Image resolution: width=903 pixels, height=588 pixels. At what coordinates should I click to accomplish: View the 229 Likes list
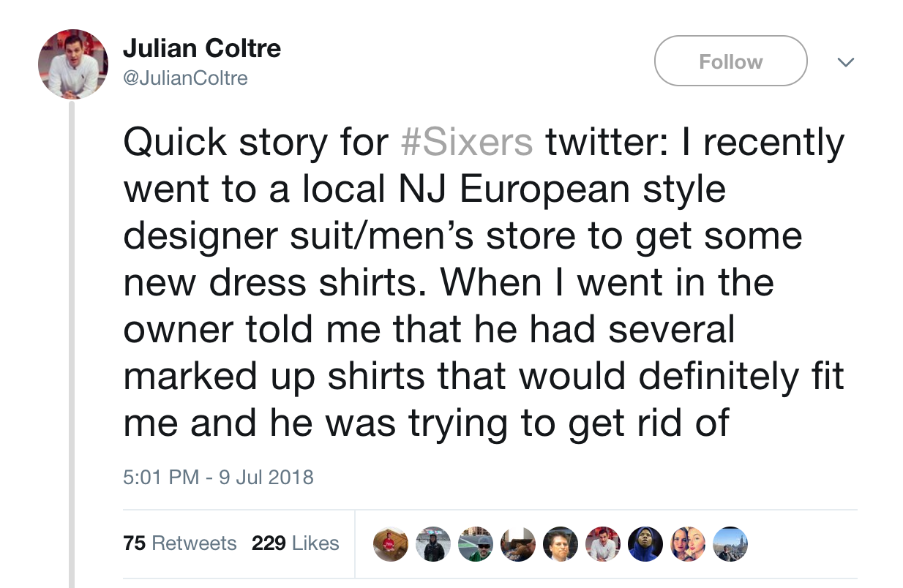coord(296,543)
